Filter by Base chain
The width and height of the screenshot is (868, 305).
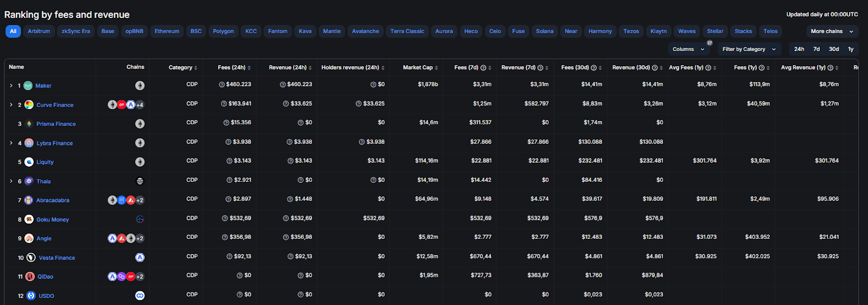108,31
